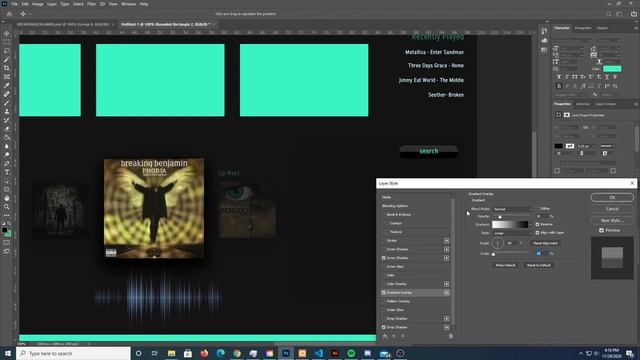The image size is (640, 360).
Task: Click Cancel in Layer Style dialog
Action: (x=612, y=209)
